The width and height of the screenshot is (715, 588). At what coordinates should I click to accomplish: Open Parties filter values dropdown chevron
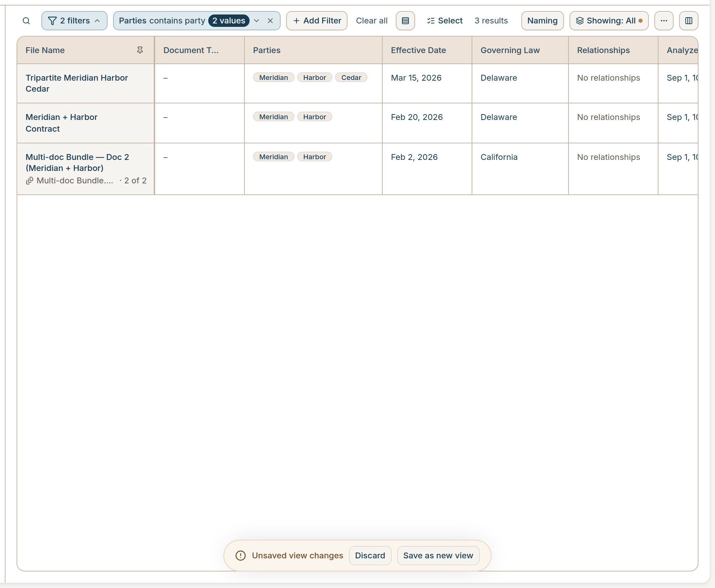tap(256, 21)
